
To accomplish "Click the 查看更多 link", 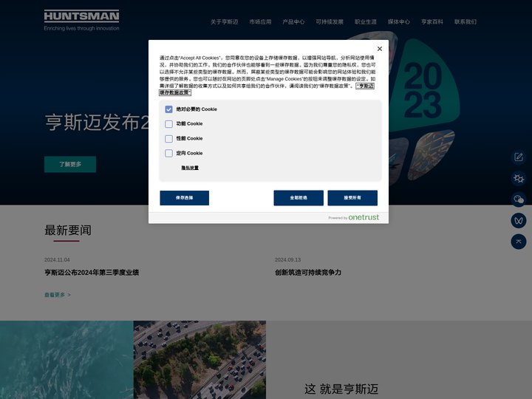I will [58, 295].
